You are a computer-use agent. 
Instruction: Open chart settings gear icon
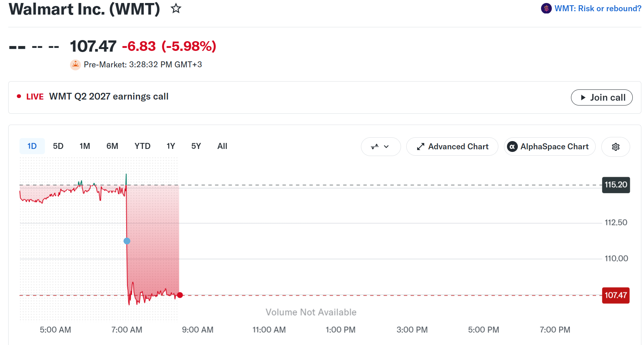point(616,147)
